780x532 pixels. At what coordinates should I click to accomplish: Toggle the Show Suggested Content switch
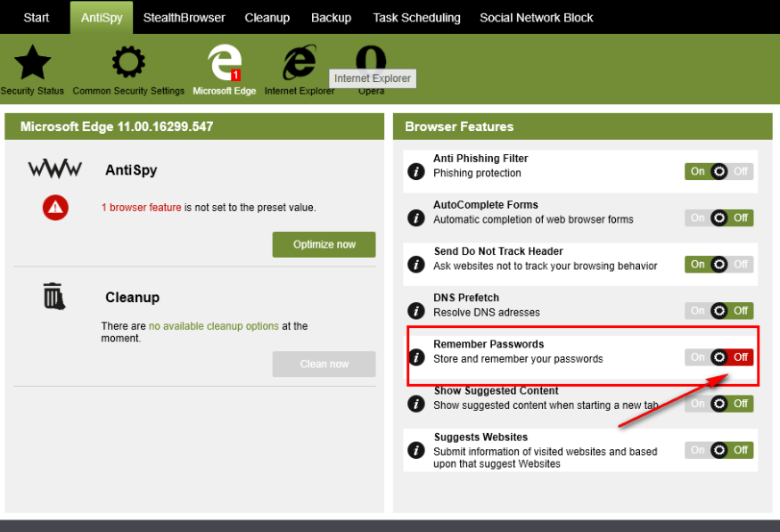tap(718, 404)
